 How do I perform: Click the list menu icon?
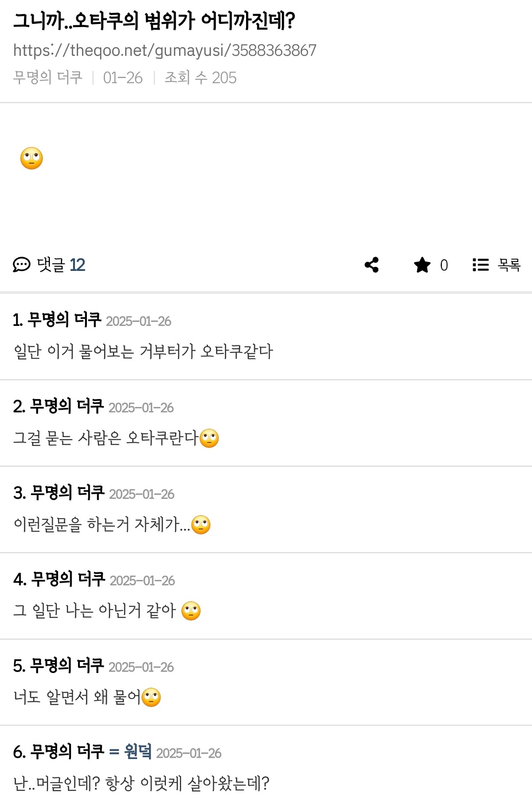(x=481, y=265)
